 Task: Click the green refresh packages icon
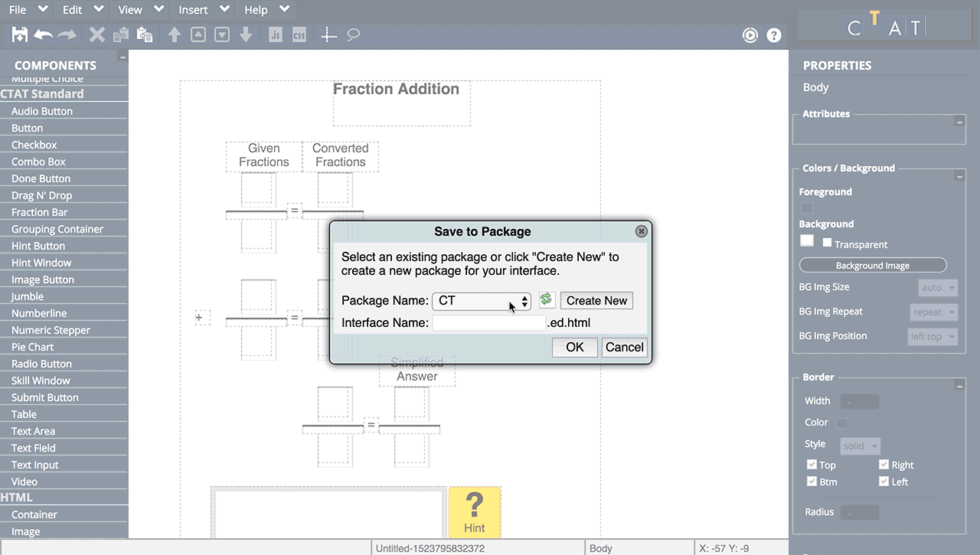(546, 300)
